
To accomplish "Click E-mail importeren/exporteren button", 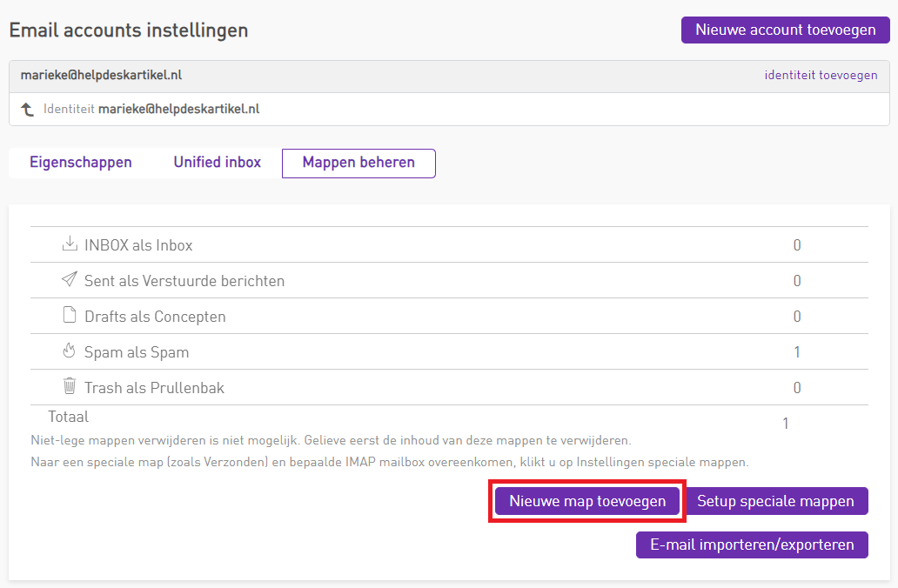I will click(x=752, y=545).
